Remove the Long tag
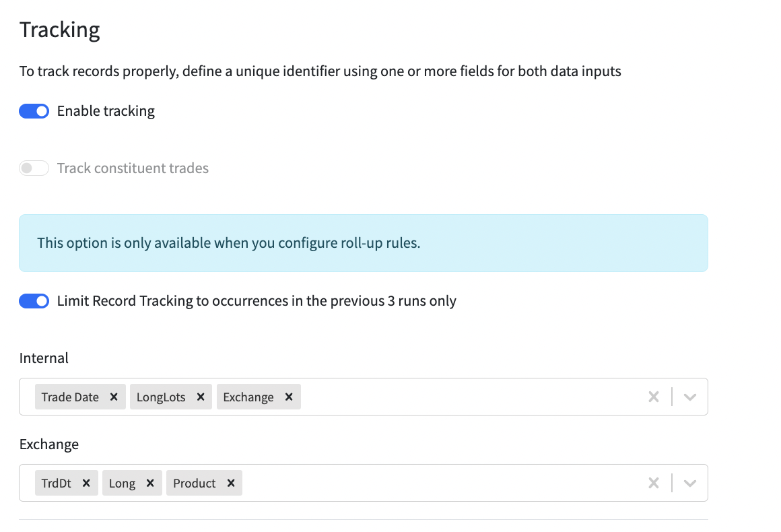781x532 pixels. pos(150,484)
